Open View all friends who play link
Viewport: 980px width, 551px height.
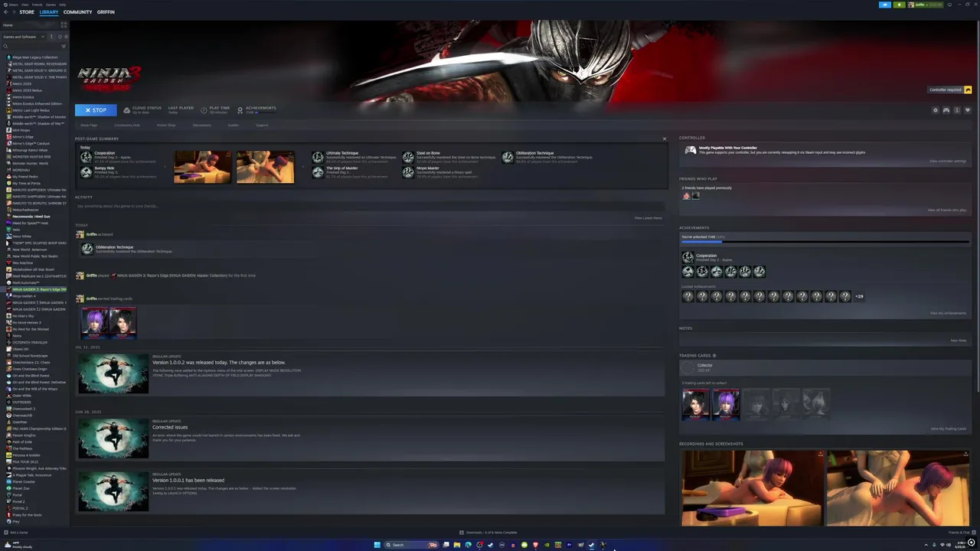coord(946,210)
